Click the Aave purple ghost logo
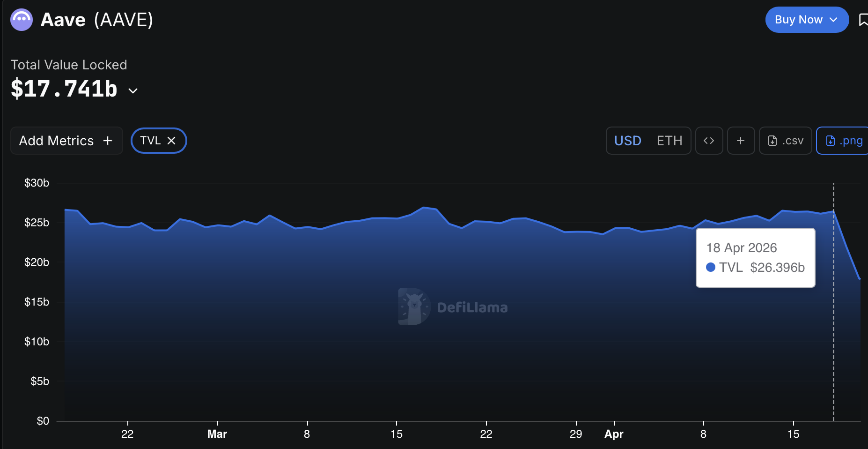The width and height of the screenshot is (868, 449). pyautogui.click(x=22, y=20)
